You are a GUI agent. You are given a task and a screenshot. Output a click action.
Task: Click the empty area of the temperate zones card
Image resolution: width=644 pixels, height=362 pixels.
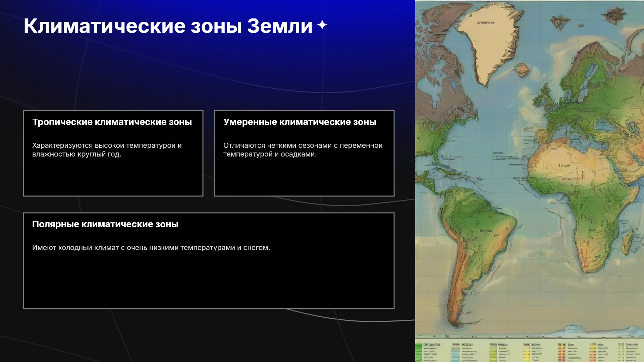pos(304,178)
